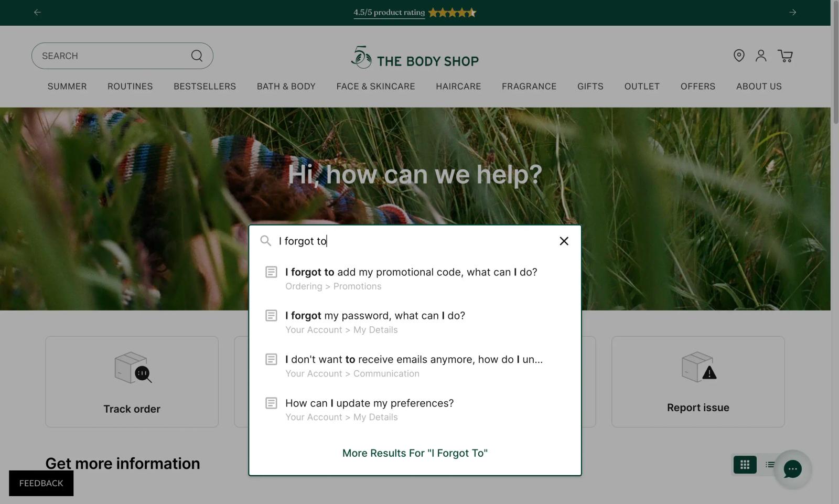Screen dimensions: 839x504
Task: Click The Body Shop logo
Action: (x=415, y=57)
